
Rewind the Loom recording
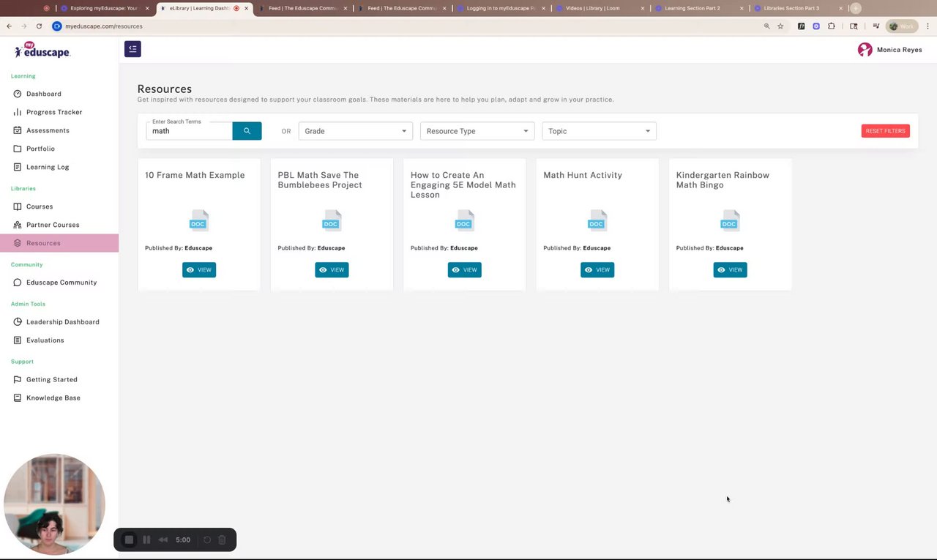click(x=163, y=540)
